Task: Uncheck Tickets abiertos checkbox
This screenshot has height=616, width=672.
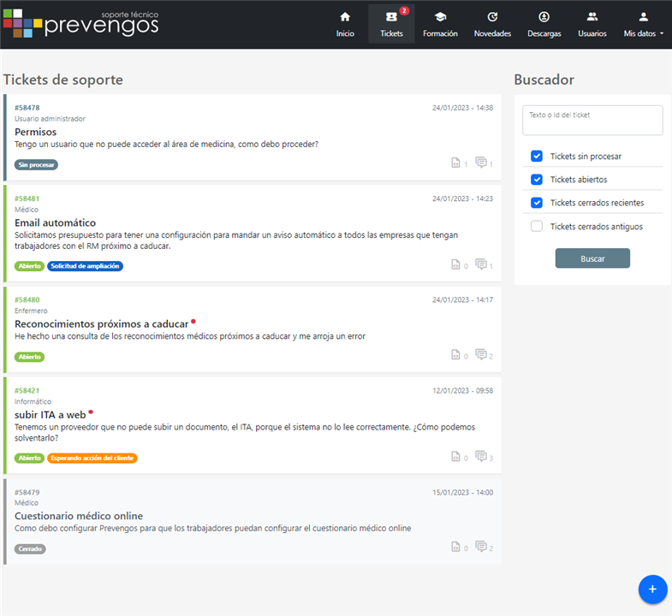Action: click(x=537, y=180)
